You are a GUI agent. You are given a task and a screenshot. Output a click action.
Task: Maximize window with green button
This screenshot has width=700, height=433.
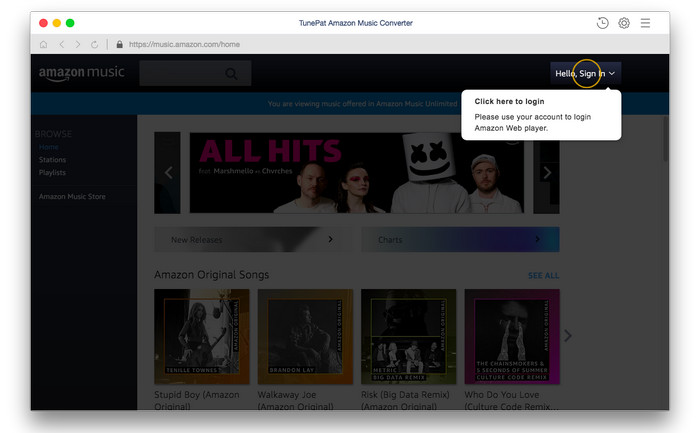[x=70, y=23]
